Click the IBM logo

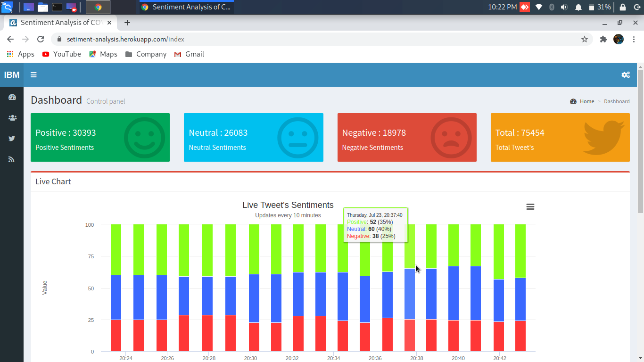[12, 75]
